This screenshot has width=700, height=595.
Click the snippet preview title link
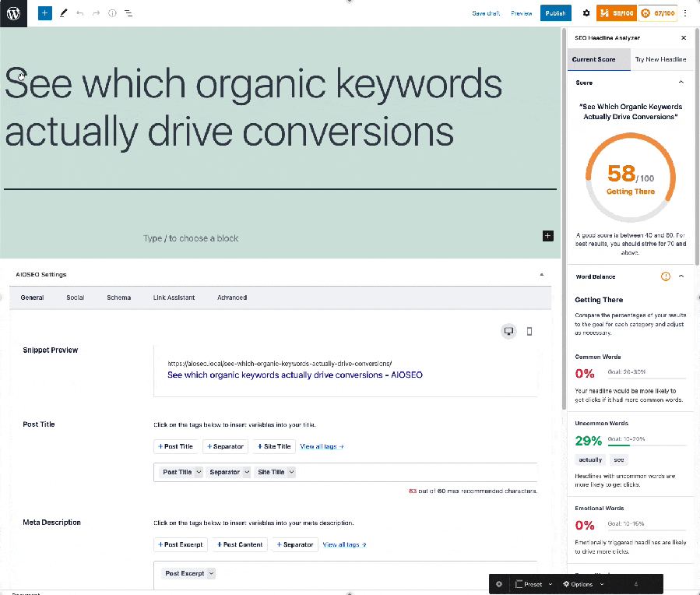click(x=294, y=375)
